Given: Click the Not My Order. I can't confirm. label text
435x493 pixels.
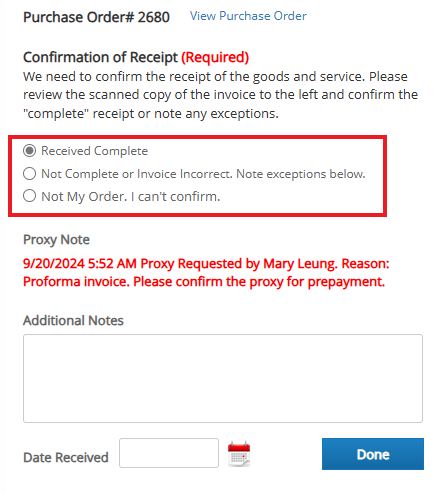Looking at the screenshot, I should click(x=131, y=197).
